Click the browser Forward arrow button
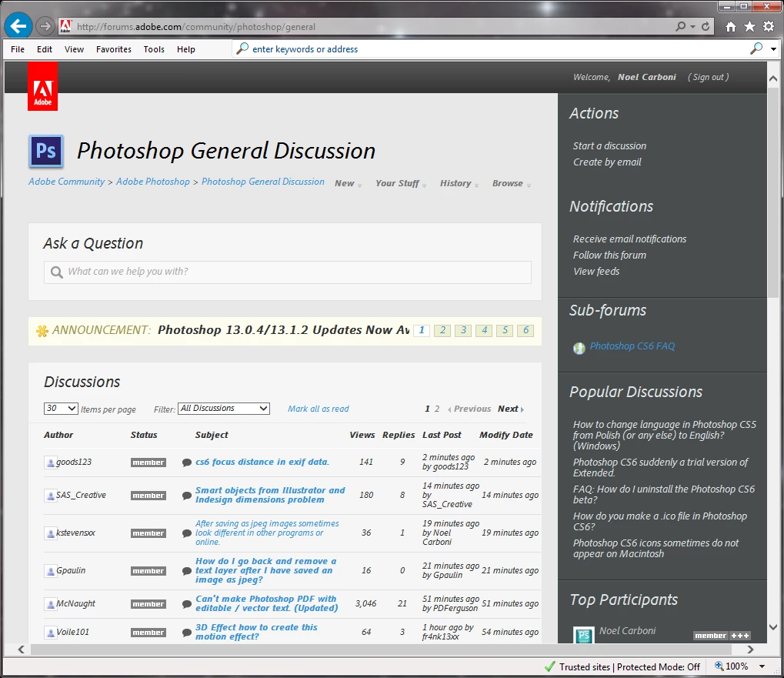Screen dimensions: 784x678 (45, 26)
